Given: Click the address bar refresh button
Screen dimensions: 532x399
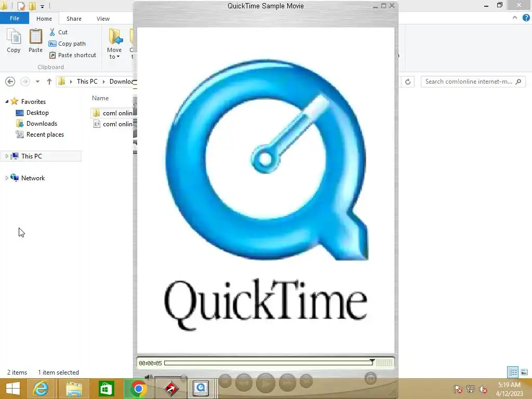Looking at the screenshot, I should point(408,82).
